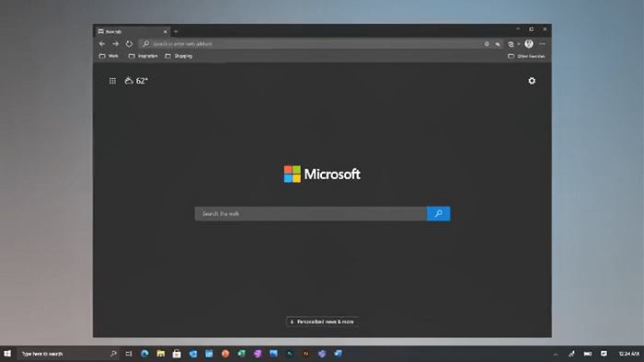
Task: Open the app launcher grid icon
Action: click(112, 81)
